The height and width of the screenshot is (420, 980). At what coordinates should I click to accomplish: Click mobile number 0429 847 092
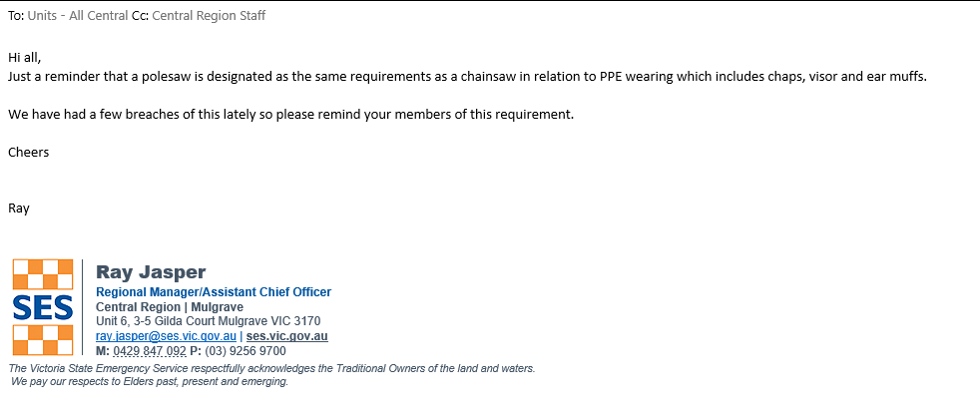tap(150, 351)
